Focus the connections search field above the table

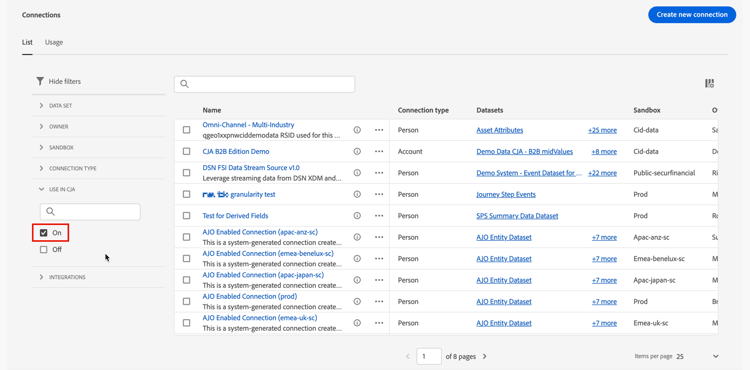point(265,84)
